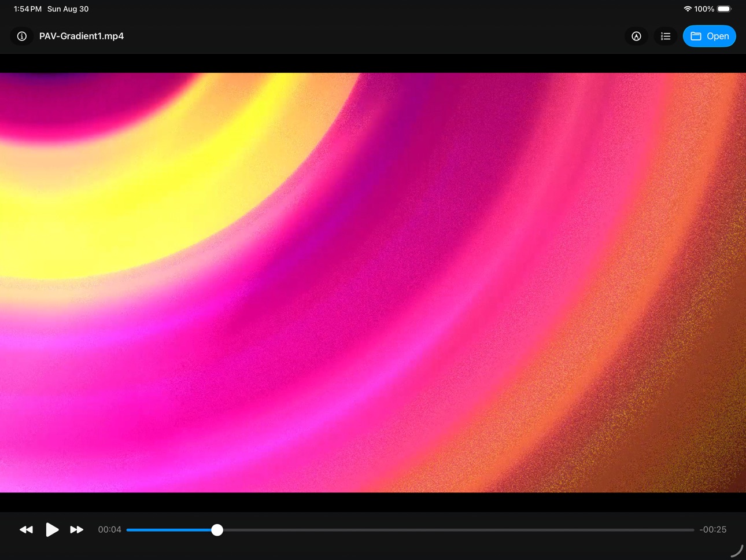The width and height of the screenshot is (746, 560).
Task: Toggle the remaining time -00:25 label
Action: point(713,529)
